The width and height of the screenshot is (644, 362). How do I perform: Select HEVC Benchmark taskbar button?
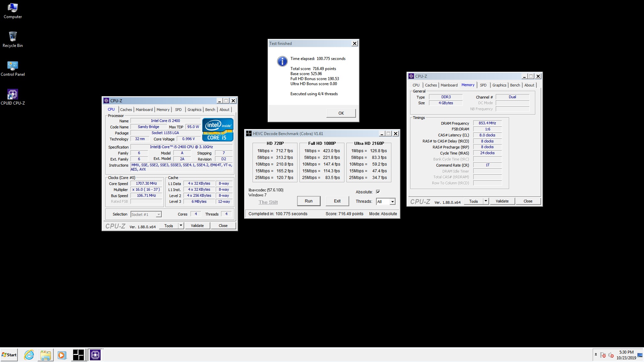78,355
